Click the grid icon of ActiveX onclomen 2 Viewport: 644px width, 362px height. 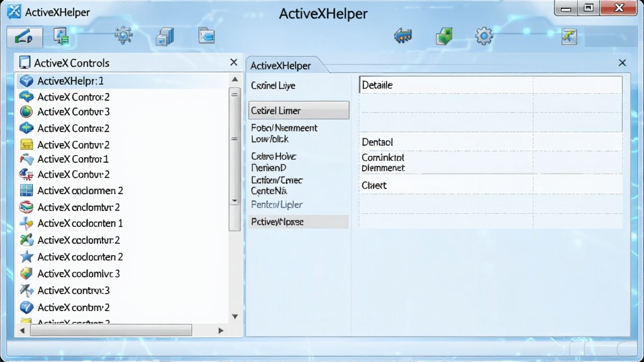coord(26,190)
